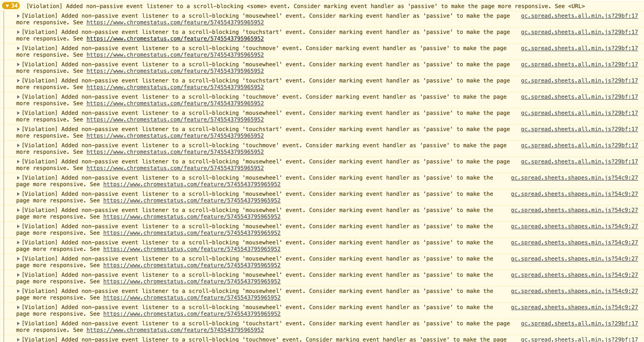Open gc.spread.sheets.shapes.min.js source of first shapes violation

(x=574, y=178)
